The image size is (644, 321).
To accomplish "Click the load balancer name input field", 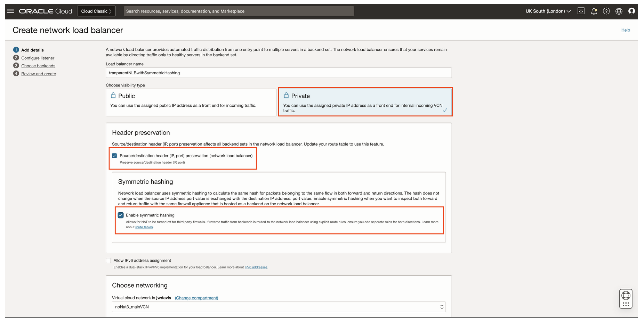I will (x=278, y=73).
